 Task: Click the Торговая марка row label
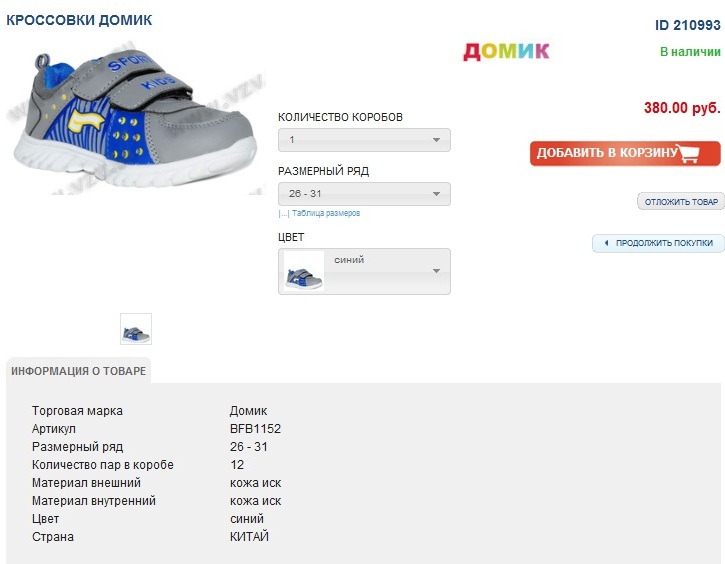[x=77, y=411]
